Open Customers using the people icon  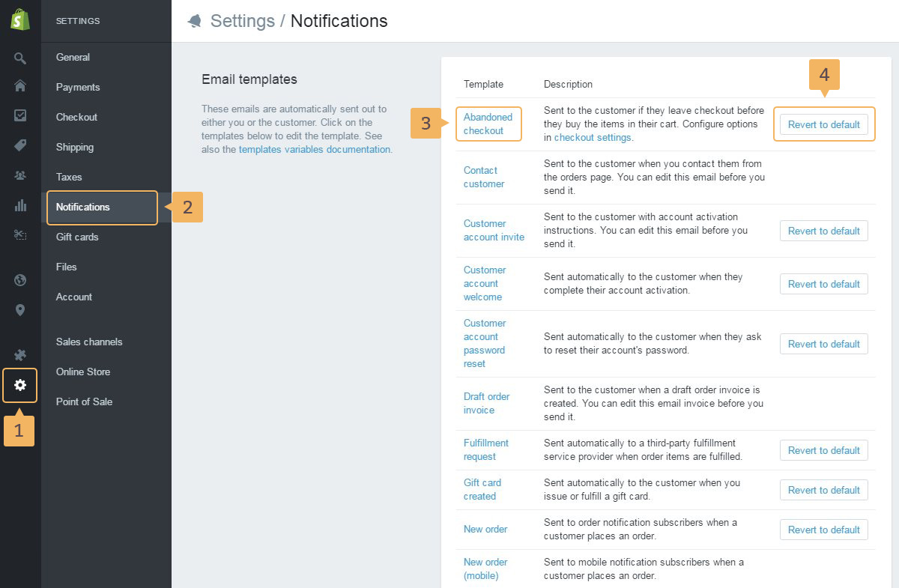point(20,175)
